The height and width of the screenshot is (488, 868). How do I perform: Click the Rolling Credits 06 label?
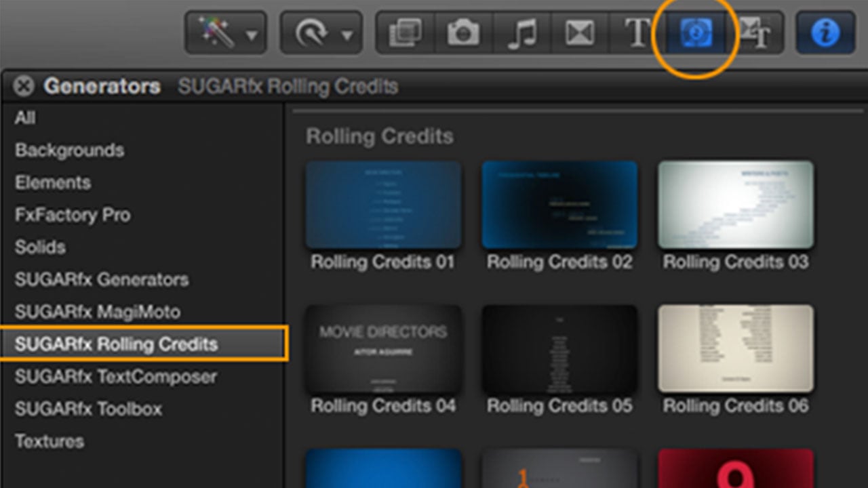(736, 406)
